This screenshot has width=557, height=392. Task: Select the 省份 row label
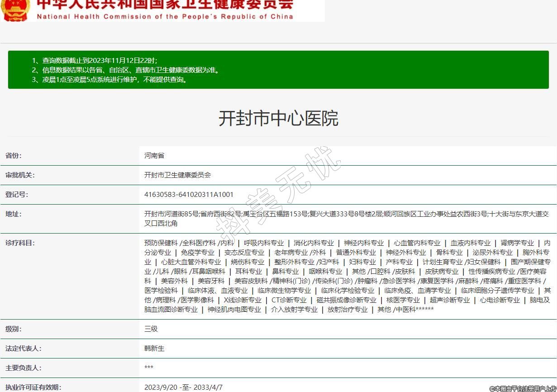click(14, 156)
